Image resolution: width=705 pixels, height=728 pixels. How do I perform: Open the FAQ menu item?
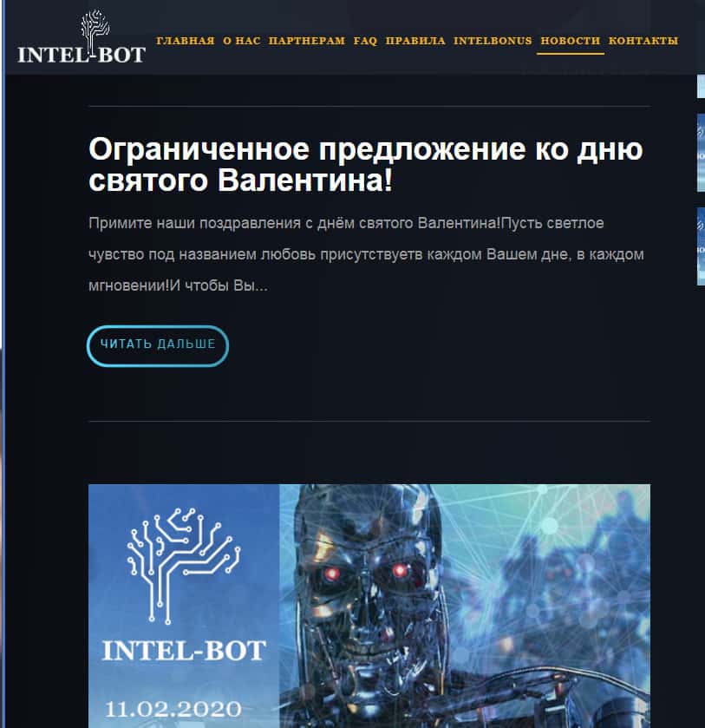pos(365,41)
